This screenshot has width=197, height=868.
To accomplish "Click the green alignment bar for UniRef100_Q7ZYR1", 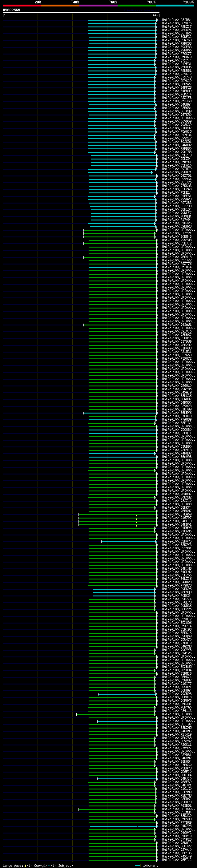I will click(x=119, y=233).
